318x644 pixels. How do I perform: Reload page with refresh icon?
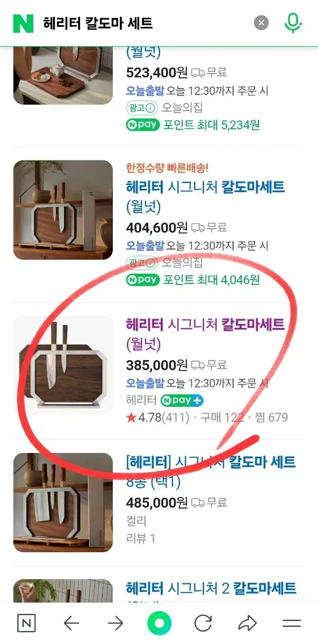coord(203,623)
